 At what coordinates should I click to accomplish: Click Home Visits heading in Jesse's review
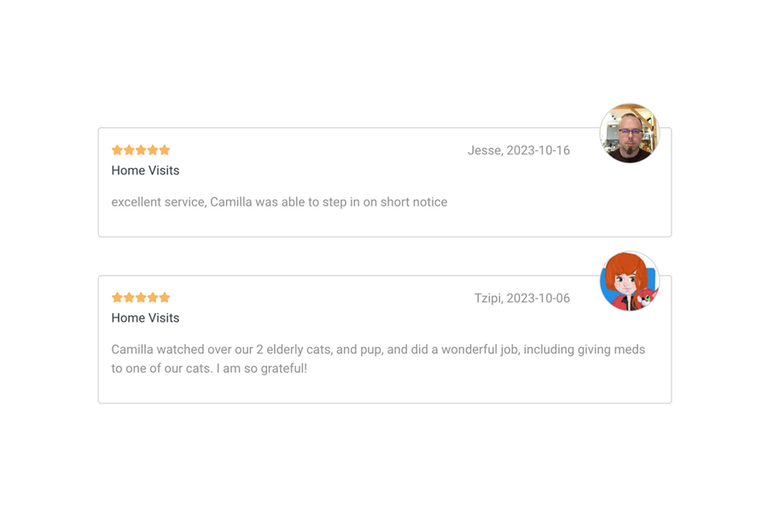click(x=145, y=171)
